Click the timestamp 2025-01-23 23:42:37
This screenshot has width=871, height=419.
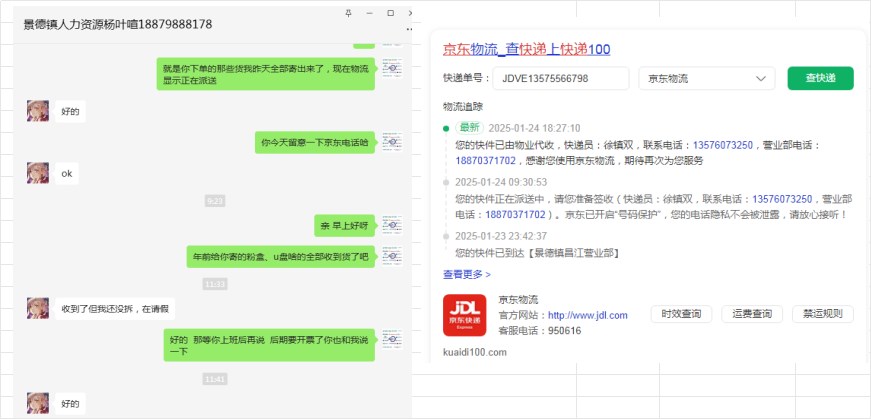[501, 236]
